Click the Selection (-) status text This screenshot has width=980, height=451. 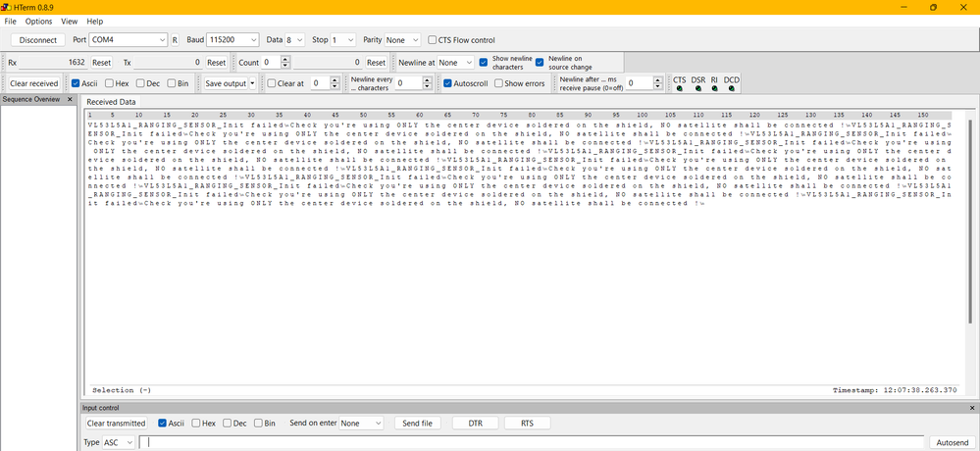click(122, 390)
